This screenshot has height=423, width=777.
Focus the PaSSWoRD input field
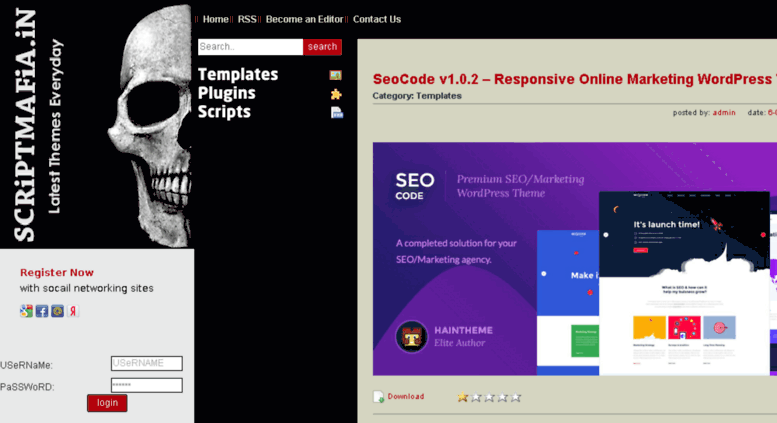[147, 385]
